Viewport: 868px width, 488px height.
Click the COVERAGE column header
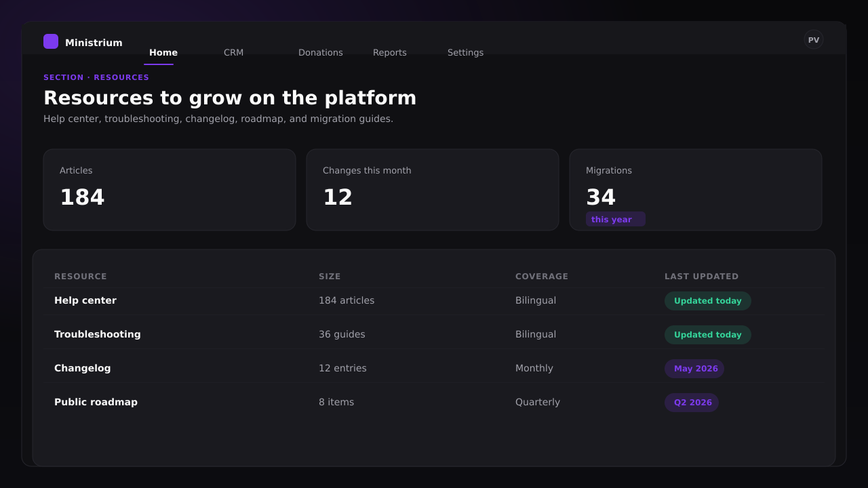coord(542,277)
